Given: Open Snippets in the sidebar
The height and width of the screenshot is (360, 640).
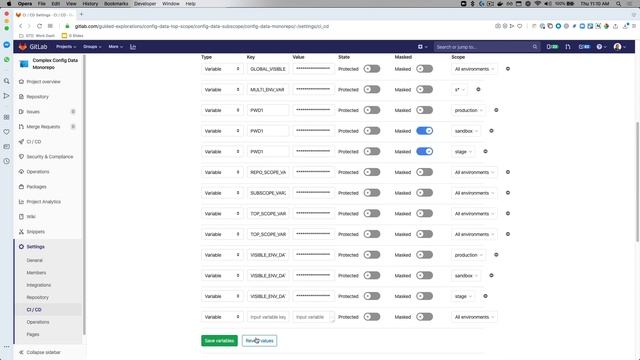Looking at the screenshot, I should pos(32,232).
